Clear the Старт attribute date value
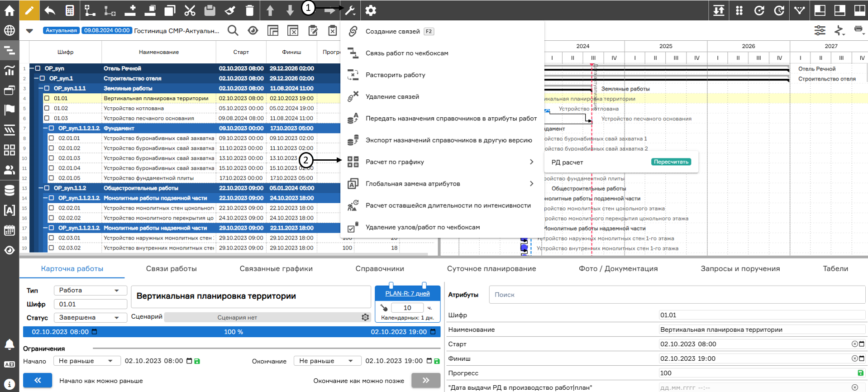 (x=854, y=344)
